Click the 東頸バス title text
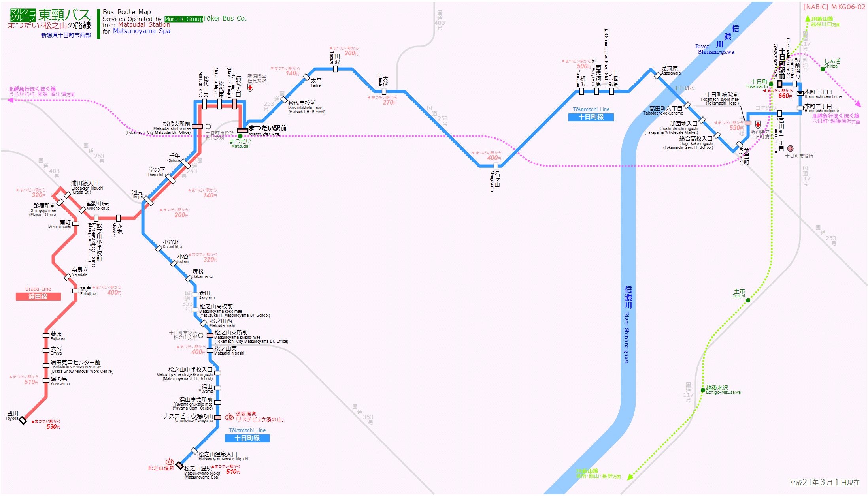This screenshot has width=868, height=496. [65, 15]
